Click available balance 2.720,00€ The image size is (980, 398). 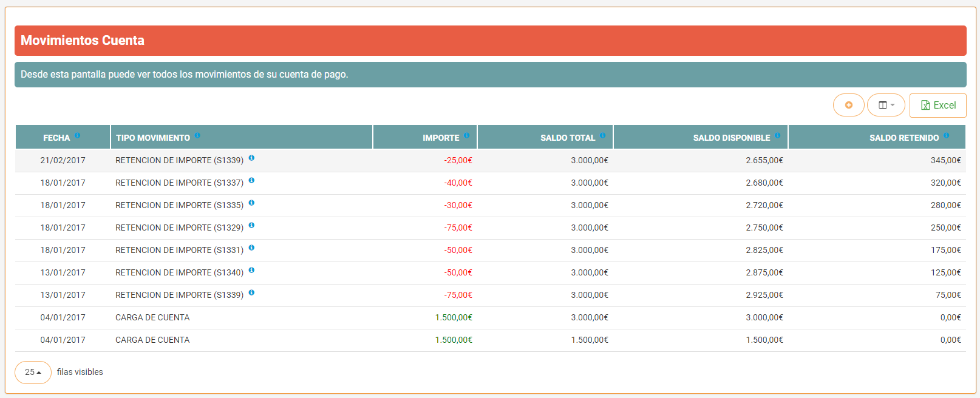click(764, 205)
